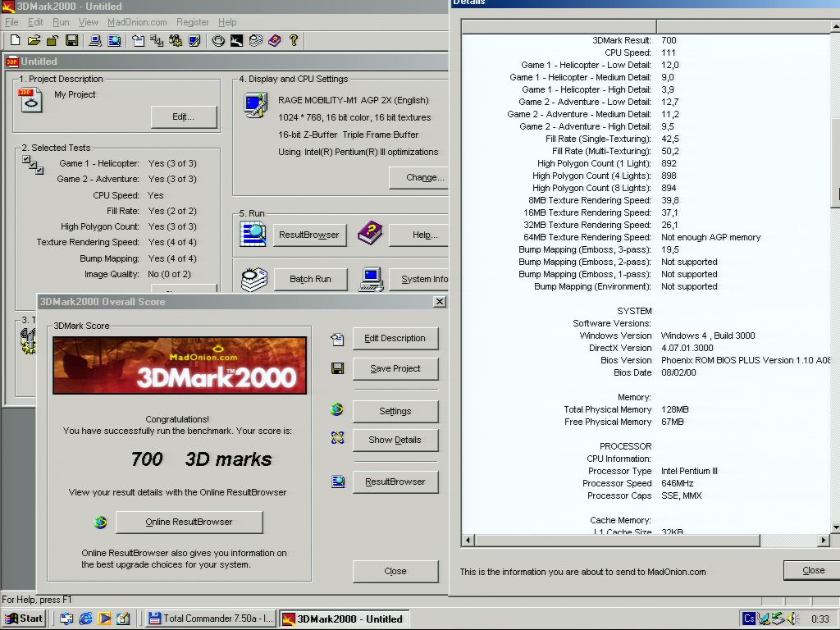Open the View menu

88,22
